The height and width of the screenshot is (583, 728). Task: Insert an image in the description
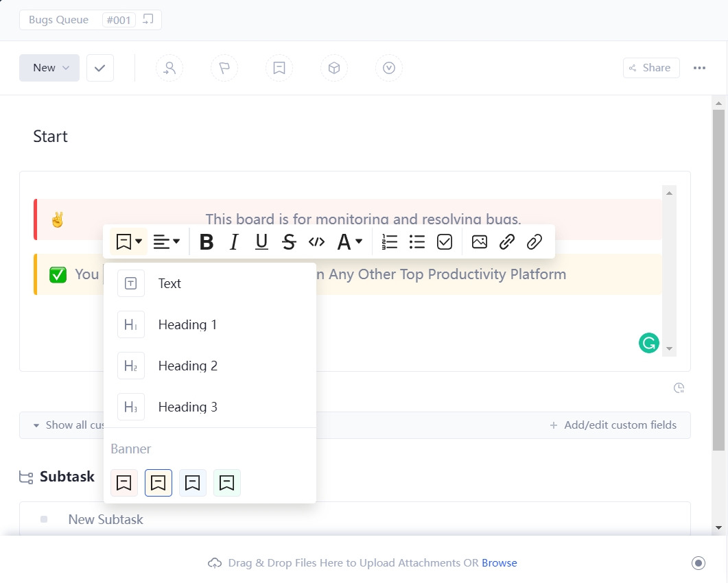[x=479, y=241]
